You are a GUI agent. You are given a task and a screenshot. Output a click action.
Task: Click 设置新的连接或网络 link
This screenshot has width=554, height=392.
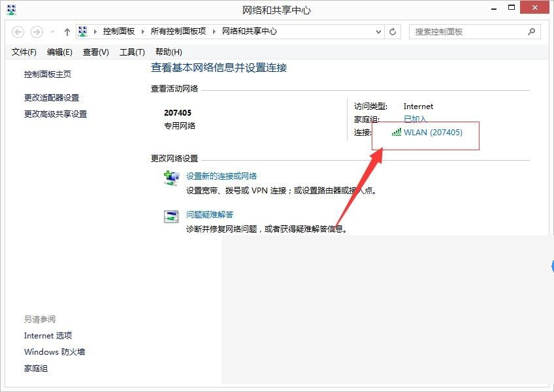(221, 176)
